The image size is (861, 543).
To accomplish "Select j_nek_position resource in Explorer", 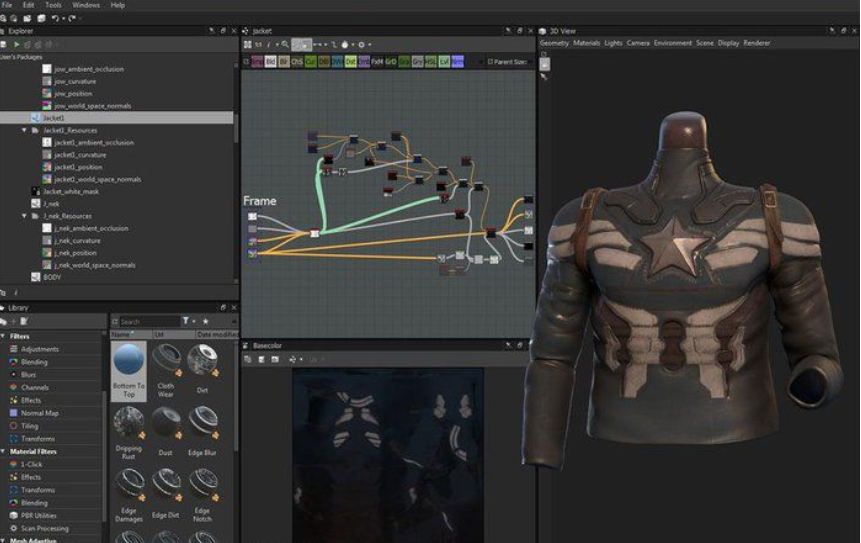I will pyautogui.click(x=69, y=253).
